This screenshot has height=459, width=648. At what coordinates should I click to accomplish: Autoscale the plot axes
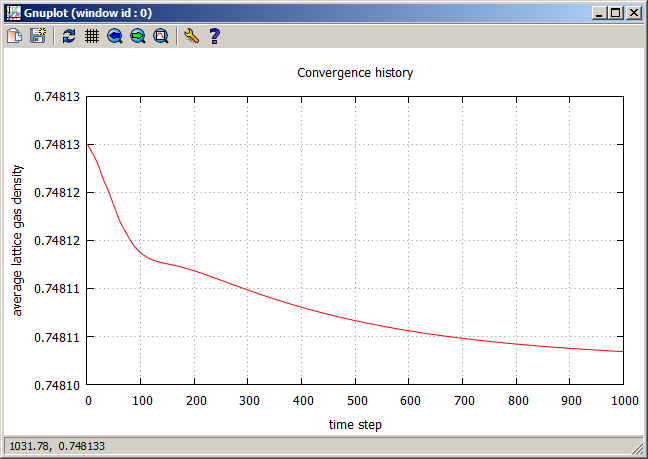point(160,36)
